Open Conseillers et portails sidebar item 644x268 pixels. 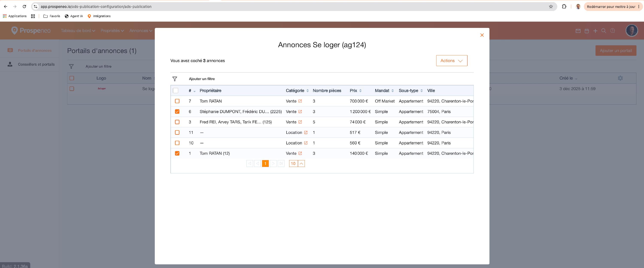pos(29,64)
